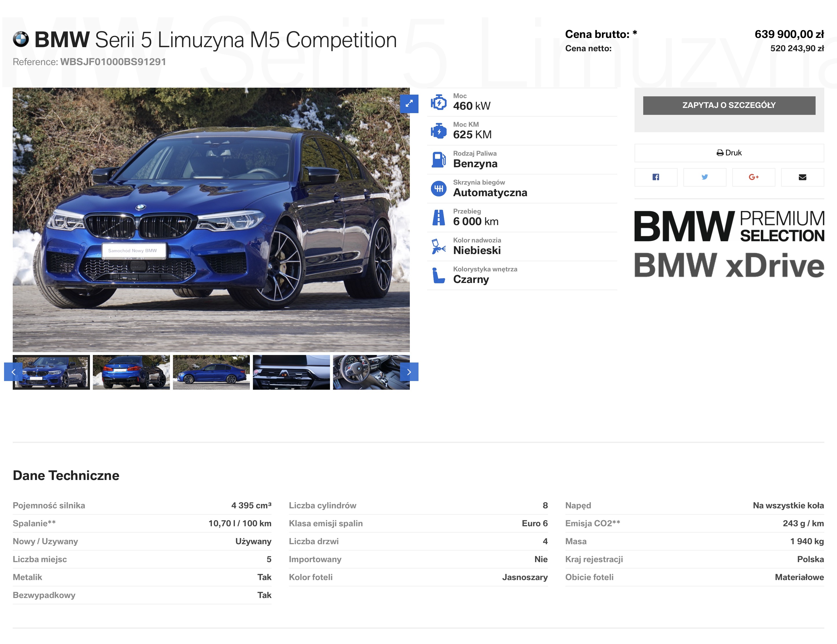Click the Na wszystkie koła drive value
The height and width of the screenshot is (644, 837).
coord(788,505)
